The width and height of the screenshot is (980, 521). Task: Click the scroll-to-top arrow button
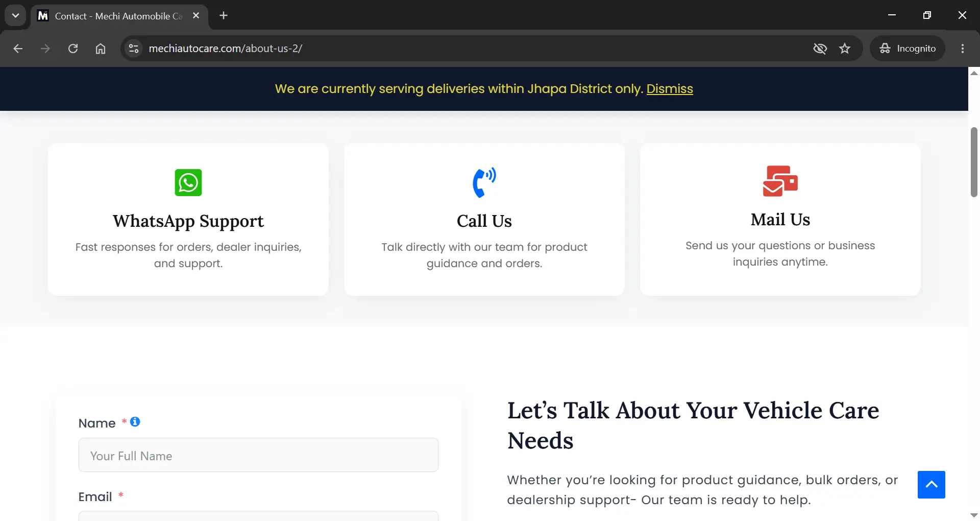(932, 485)
